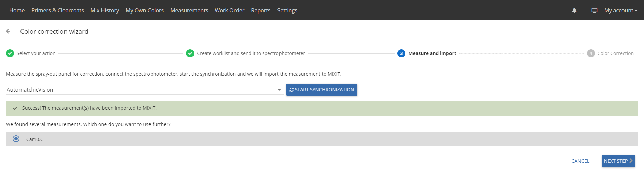Open the Home menu item
Image resolution: width=644 pixels, height=176 pixels.
pyautogui.click(x=17, y=10)
